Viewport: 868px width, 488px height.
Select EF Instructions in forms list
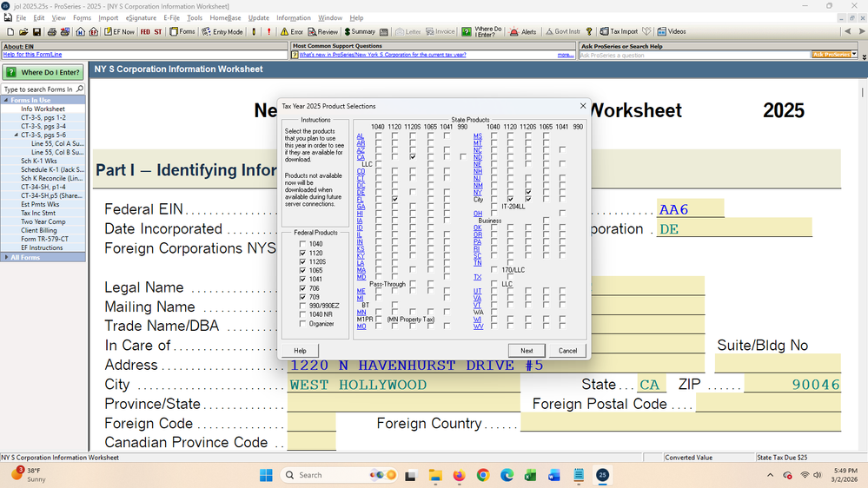pos(42,247)
